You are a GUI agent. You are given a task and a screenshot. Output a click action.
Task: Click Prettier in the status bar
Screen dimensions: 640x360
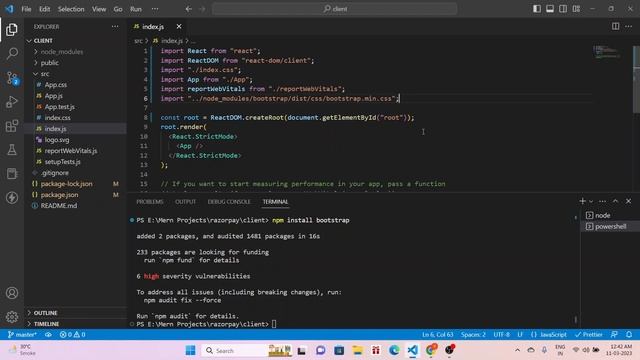pos(588,335)
